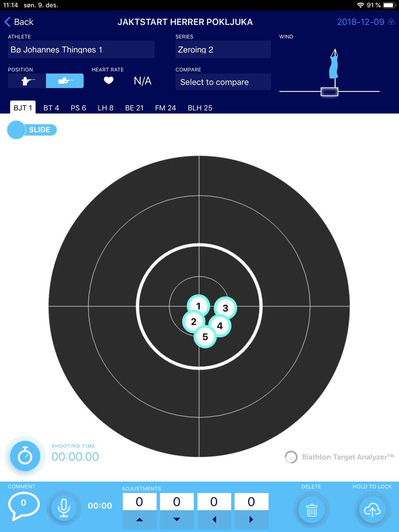Tap the down arrow adjustment button

pyautogui.click(x=176, y=520)
